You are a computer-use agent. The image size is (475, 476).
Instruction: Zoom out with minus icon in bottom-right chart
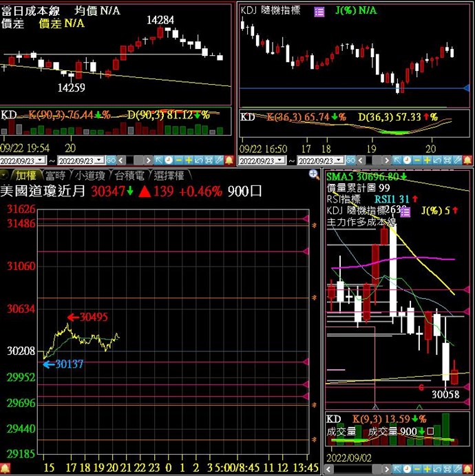tap(417, 469)
